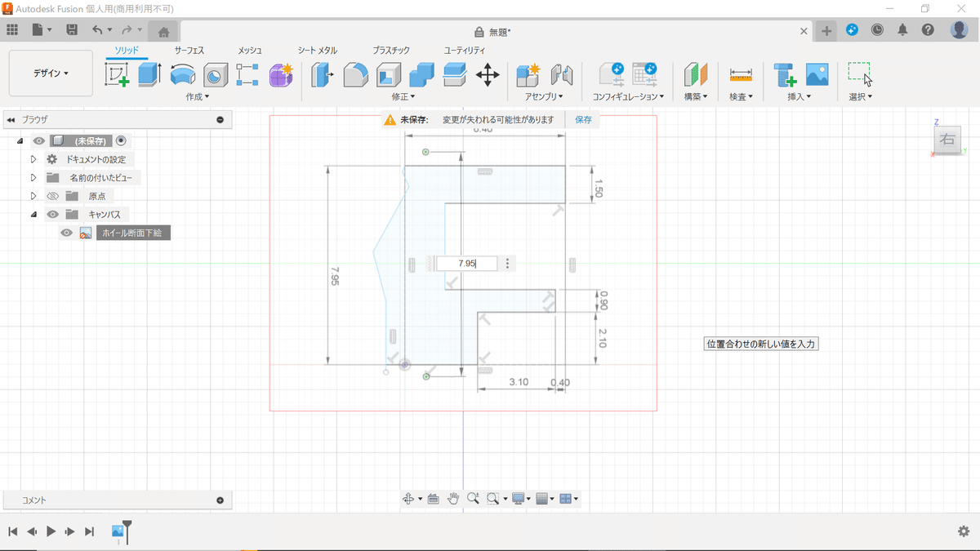Select the Hole tool
This screenshot has height=551, width=980.
215,75
